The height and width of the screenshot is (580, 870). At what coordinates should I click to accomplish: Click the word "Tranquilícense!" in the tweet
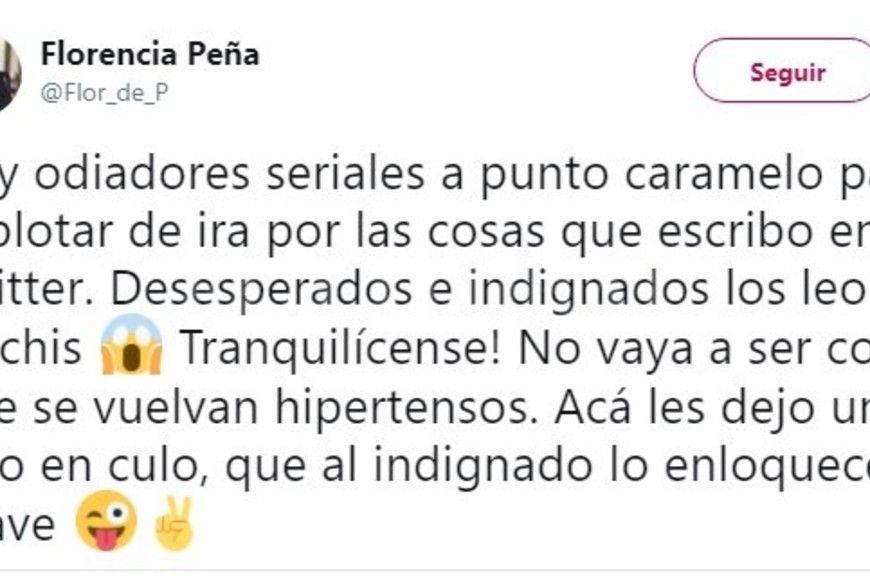coord(326,347)
